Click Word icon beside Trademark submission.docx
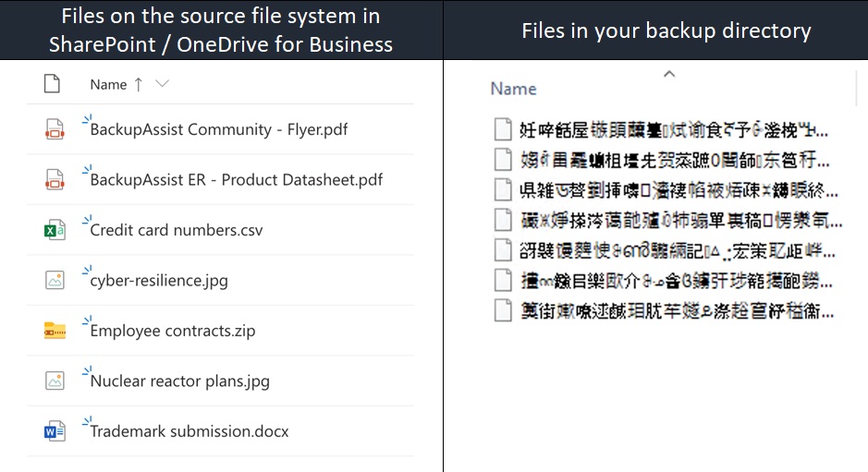 click(x=55, y=431)
